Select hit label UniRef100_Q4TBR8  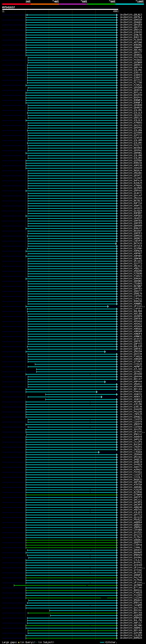[131, 585]
